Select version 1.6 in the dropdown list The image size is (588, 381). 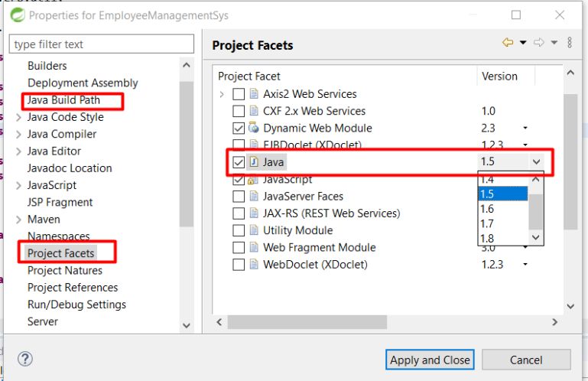[503, 209]
